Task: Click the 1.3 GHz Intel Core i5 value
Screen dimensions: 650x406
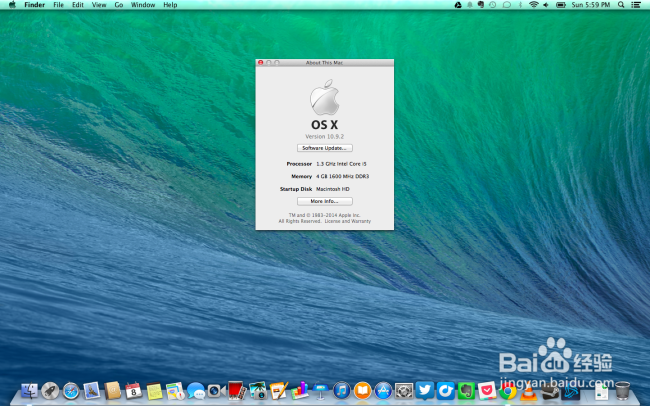Action: (x=341, y=164)
